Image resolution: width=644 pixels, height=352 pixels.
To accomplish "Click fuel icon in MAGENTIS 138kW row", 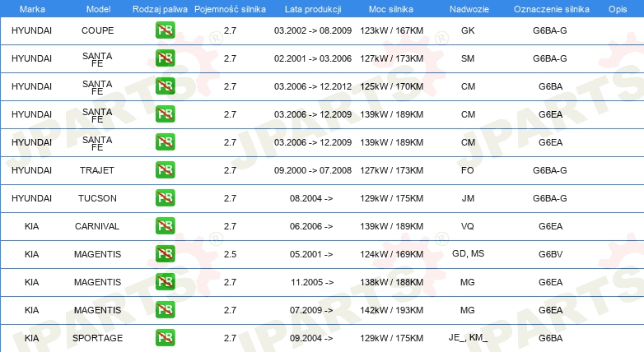I will tap(165, 281).
